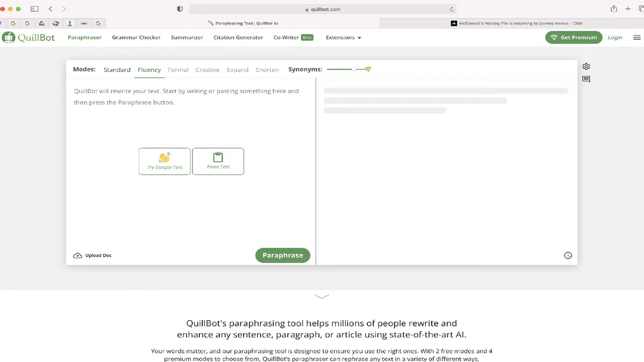The height and width of the screenshot is (362, 644).
Task: Open Co-Writer Beta page
Action: [293, 38]
